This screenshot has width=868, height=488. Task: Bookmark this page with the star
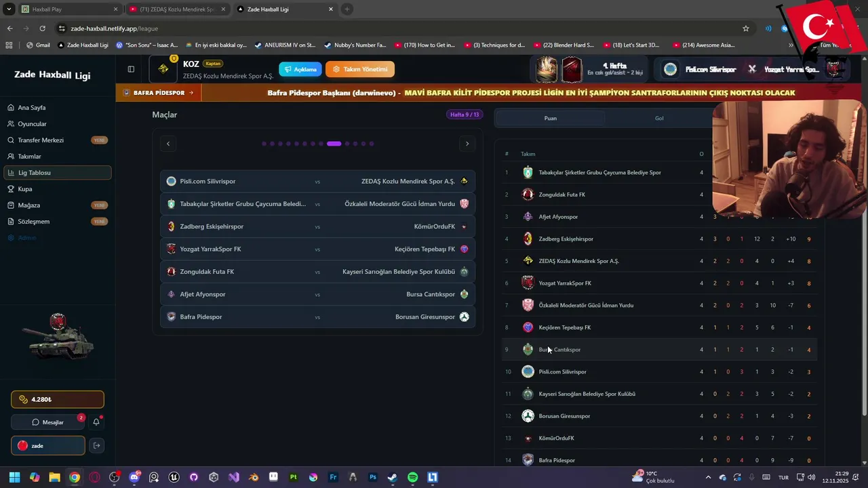746,28
